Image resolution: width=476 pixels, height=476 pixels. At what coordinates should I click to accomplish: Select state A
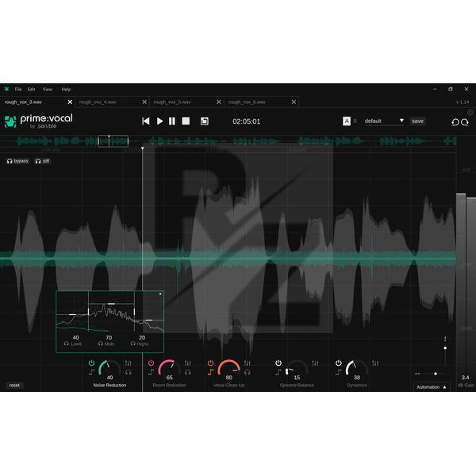(x=347, y=121)
